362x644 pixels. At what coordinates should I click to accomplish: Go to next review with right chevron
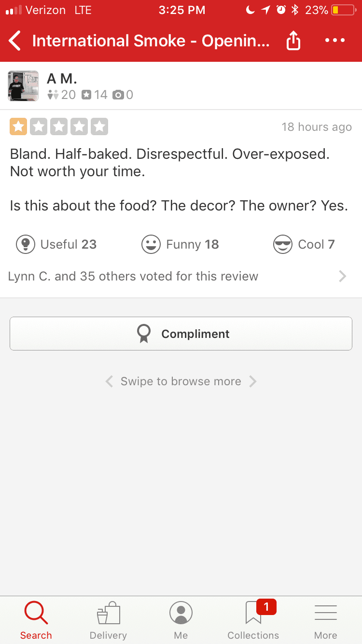pyautogui.click(x=253, y=381)
